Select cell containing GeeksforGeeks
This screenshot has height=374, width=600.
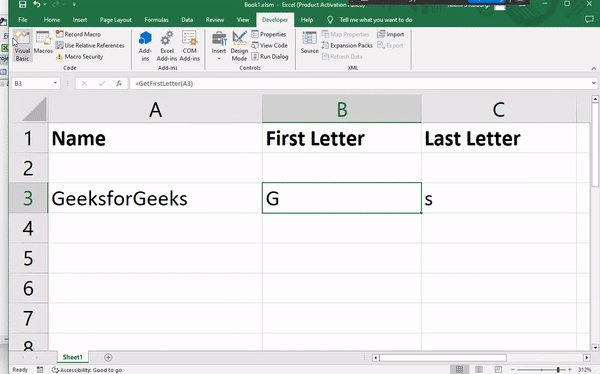pos(155,198)
